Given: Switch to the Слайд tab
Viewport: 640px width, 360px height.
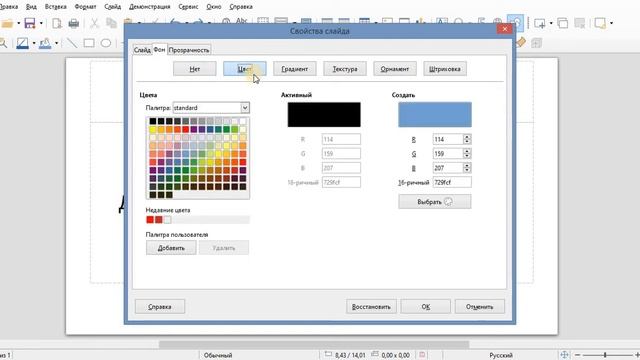Looking at the screenshot, I should tap(142, 50).
